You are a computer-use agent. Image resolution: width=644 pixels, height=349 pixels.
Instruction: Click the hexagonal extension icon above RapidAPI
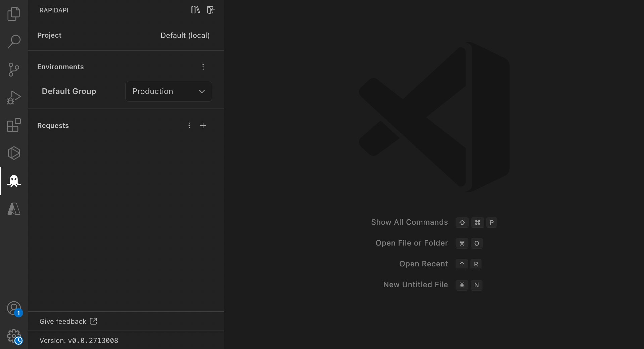point(13,153)
